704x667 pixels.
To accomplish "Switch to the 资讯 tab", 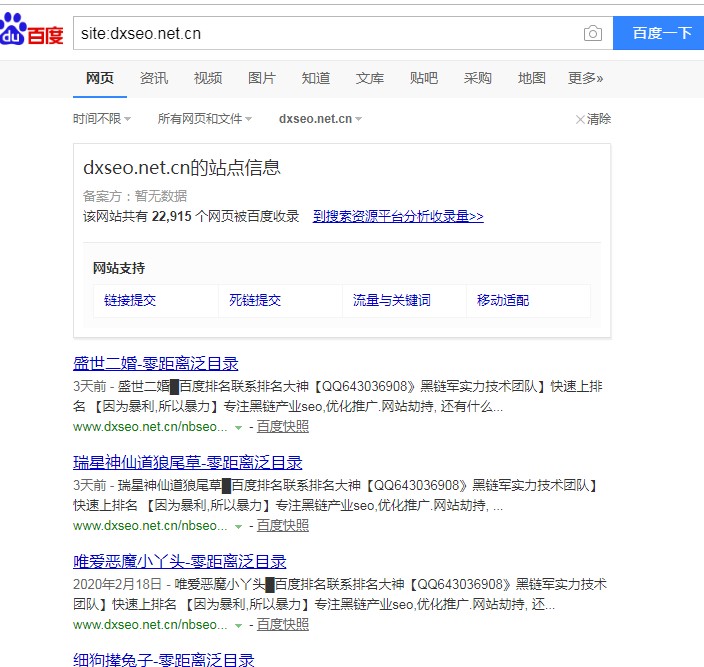I will 154,78.
